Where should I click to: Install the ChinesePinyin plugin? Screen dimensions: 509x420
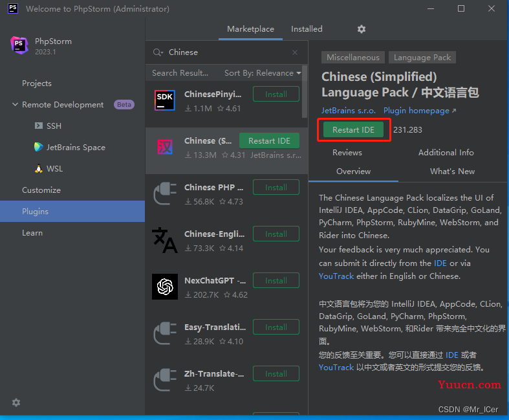(x=276, y=94)
